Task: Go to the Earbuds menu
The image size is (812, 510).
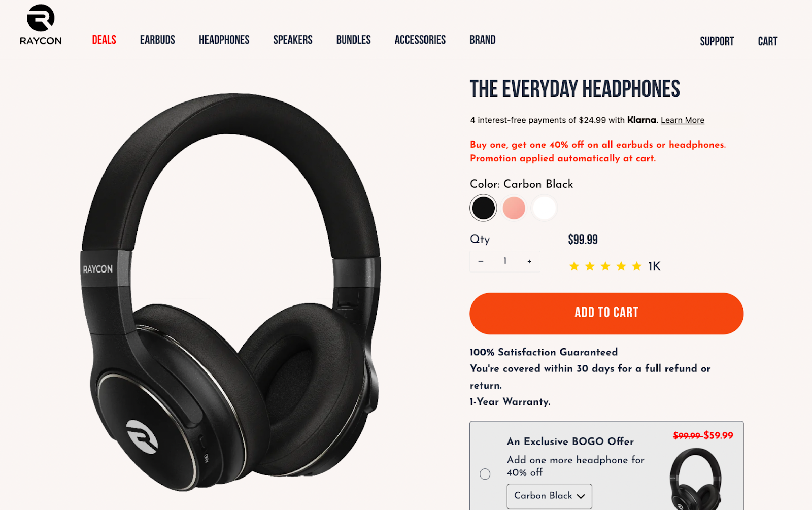Action: pos(157,40)
